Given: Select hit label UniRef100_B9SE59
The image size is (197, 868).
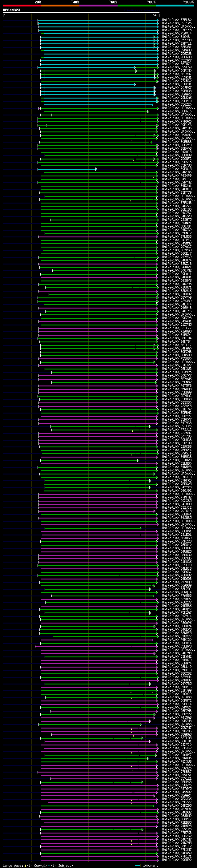Looking at the screenshot, I should coord(177,67).
